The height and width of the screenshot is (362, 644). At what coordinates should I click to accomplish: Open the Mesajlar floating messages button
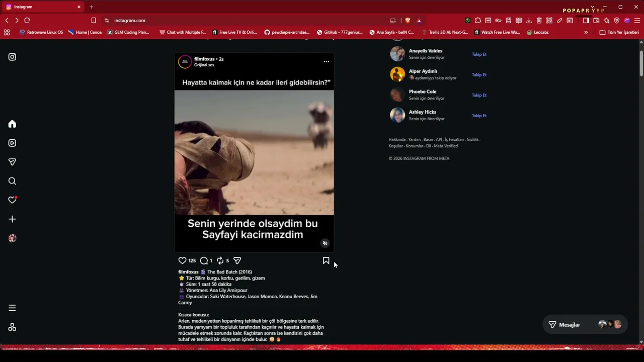(585, 325)
